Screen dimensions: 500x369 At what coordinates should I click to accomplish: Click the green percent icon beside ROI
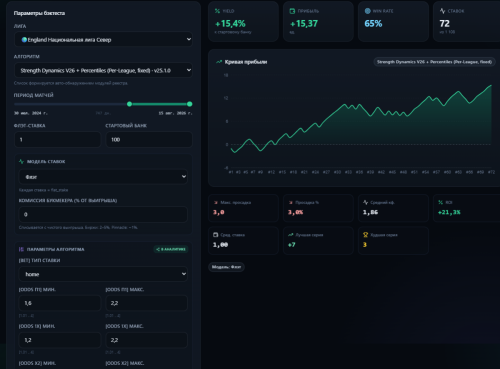point(441,202)
